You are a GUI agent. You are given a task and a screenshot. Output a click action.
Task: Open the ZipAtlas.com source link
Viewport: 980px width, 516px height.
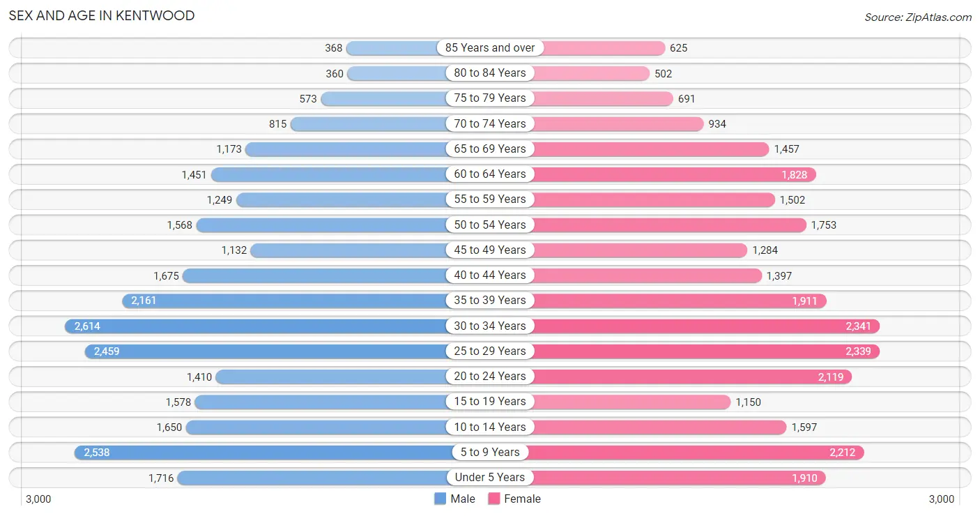pos(918,17)
